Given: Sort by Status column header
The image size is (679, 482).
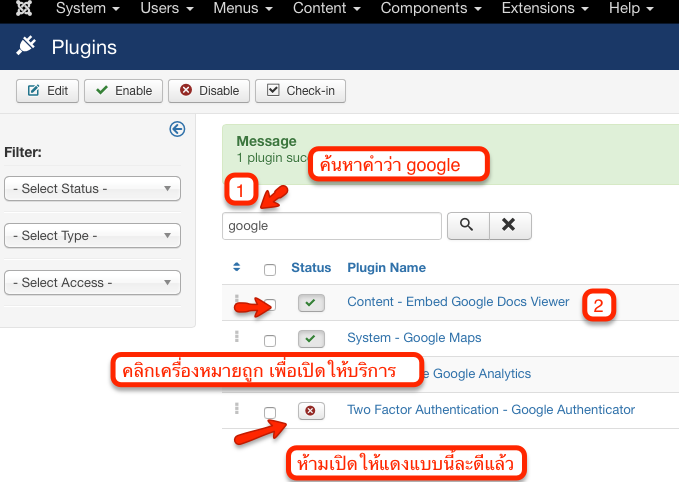Looking at the screenshot, I should tap(311, 268).
